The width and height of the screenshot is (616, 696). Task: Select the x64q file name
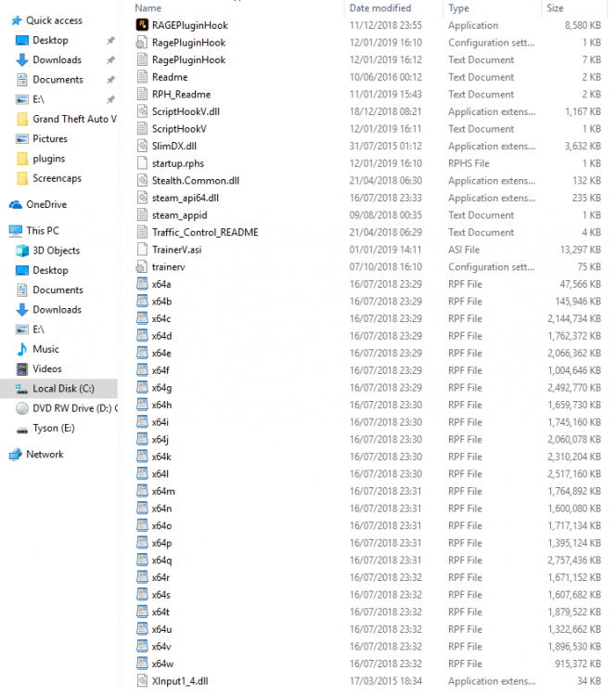coord(161,561)
